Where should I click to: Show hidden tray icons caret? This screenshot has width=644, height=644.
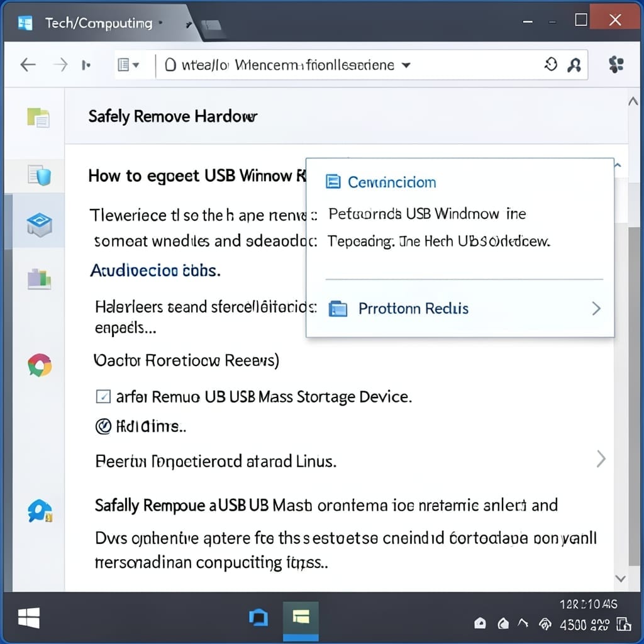point(523,623)
